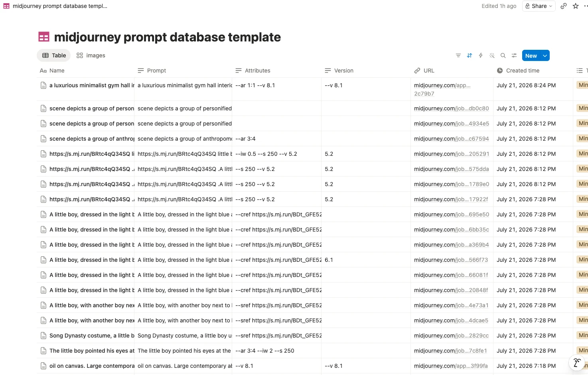Open Created time column header menu

click(533, 71)
